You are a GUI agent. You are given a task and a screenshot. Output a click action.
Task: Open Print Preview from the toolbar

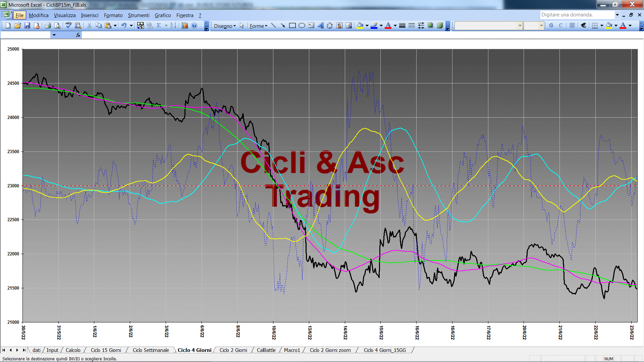[x=57, y=25]
